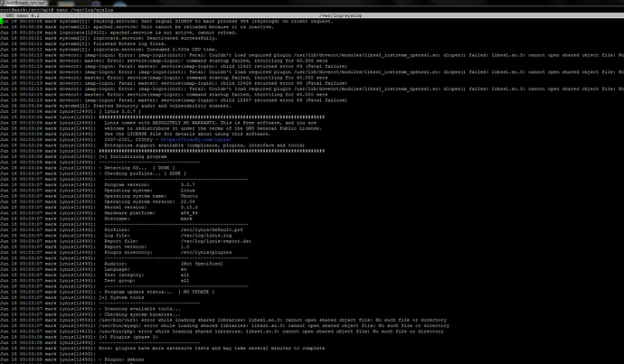The image size is (624, 364).
Task: Click the '[ Lynis 3.0.7 ]' banner text
Action: (119, 112)
